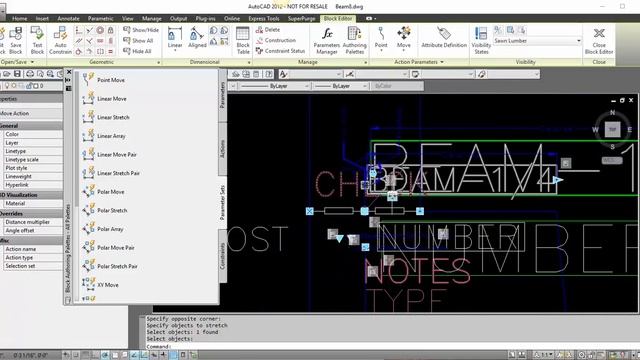Choose the Polar Move Pair set
Image resolution: width=640 pixels, height=360 pixels.
(109, 247)
